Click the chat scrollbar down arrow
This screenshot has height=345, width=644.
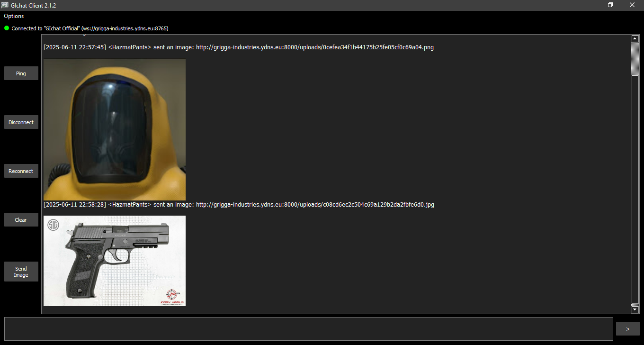pos(635,310)
